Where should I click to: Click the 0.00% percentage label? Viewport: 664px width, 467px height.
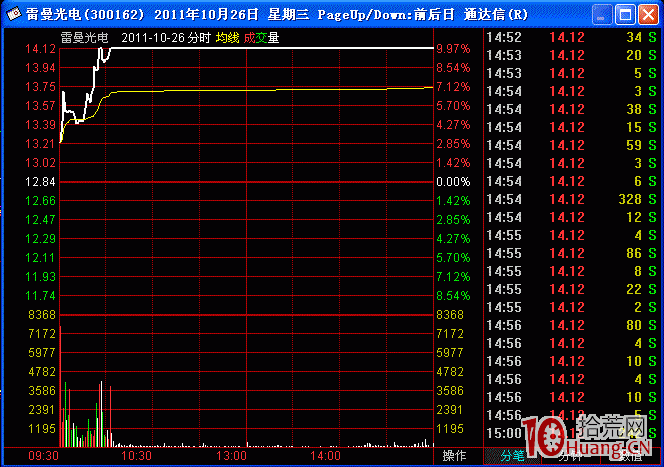(x=453, y=182)
